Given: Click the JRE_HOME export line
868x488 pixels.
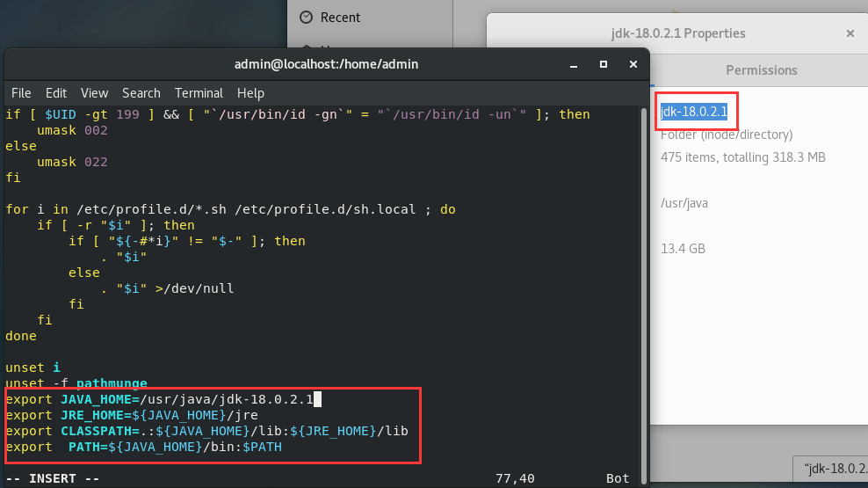Looking at the screenshot, I should tap(132, 415).
